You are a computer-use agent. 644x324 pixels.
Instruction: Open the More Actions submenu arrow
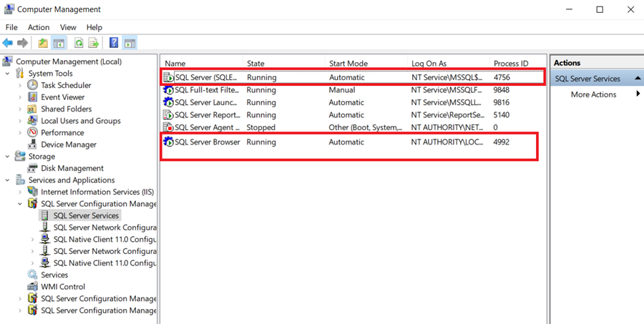coord(638,94)
